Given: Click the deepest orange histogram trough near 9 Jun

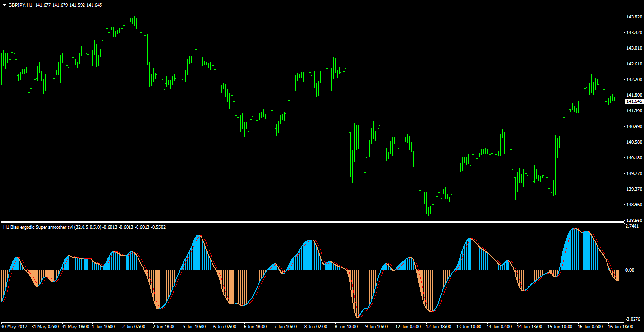Looking at the screenshot, I should point(357,294).
